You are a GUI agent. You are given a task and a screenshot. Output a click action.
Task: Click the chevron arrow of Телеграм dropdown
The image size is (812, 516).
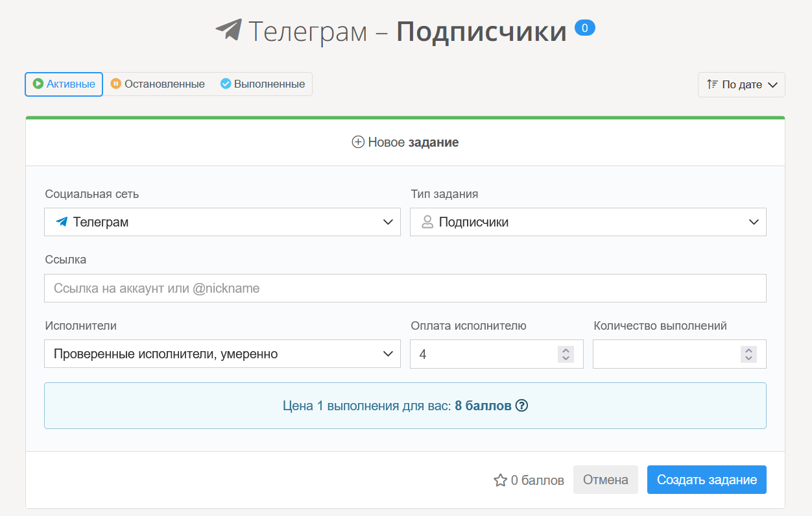coord(388,222)
